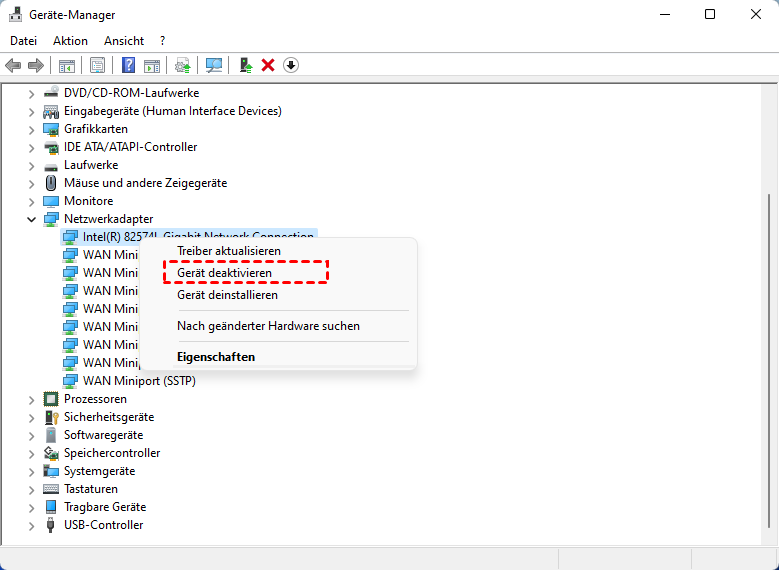Viewport: 779px width, 570px height.
Task: Click the Update driver toolbar icon
Action: [182, 65]
